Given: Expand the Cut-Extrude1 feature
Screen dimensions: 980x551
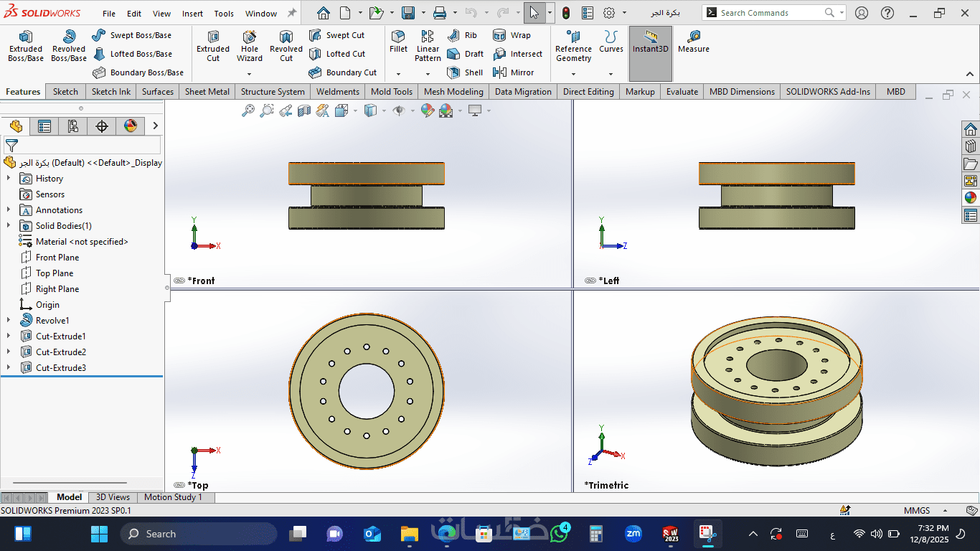Looking at the screenshot, I should click(9, 336).
